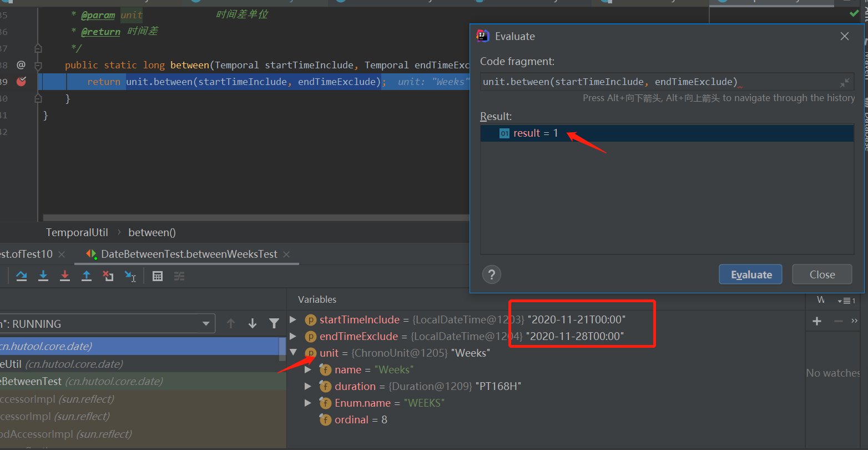Click the Force Step Into red arrow icon
This screenshot has height=450, width=868.
(x=65, y=276)
